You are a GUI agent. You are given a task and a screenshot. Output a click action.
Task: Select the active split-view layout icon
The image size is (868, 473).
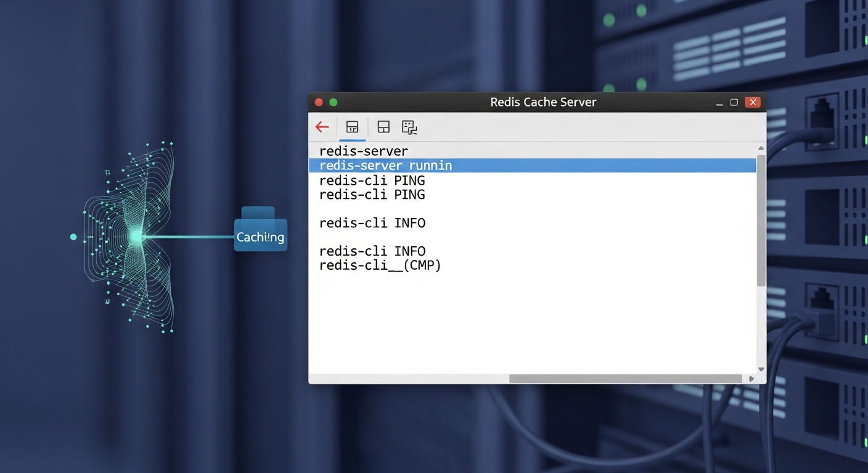pyautogui.click(x=352, y=126)
